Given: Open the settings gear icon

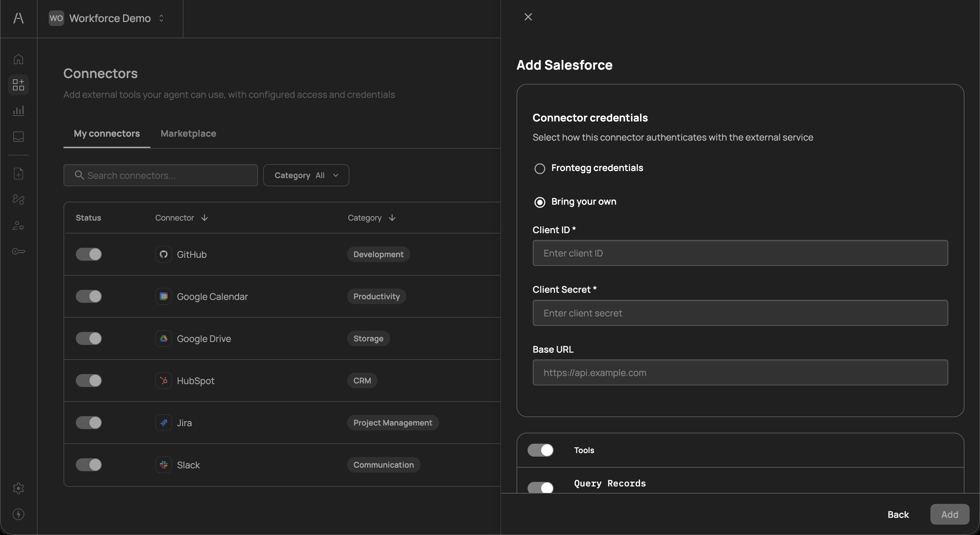Looking at the screenshot, I should tap(18, 488).
